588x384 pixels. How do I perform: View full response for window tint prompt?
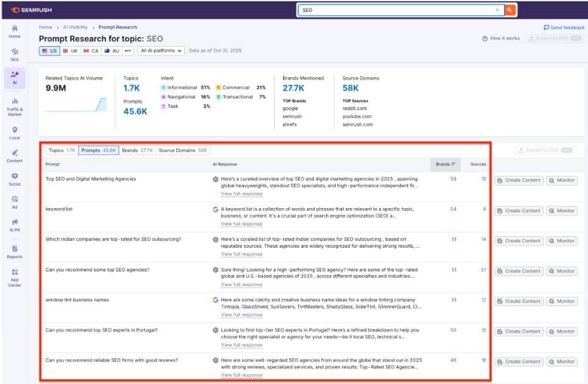pos(242,315)
